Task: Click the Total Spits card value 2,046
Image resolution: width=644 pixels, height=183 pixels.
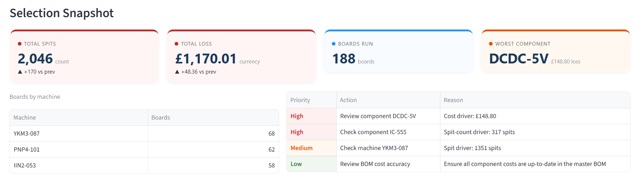Action: [35, 59]
